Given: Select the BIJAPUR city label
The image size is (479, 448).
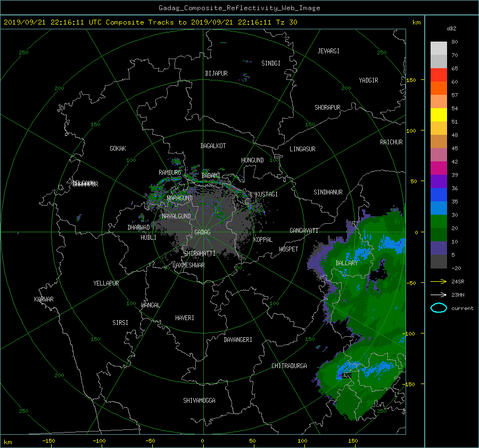Looking at the screenshot, I should (216, 74).
